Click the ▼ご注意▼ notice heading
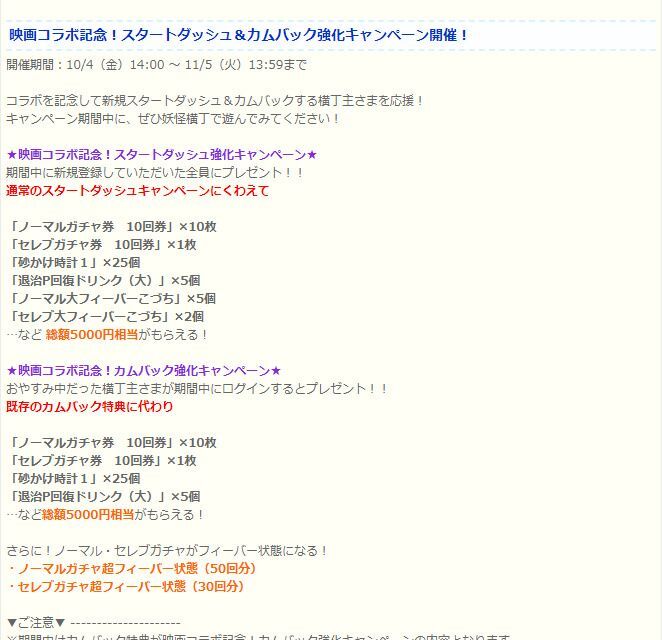This screenshot has width=662, height=640. [36, 622]
